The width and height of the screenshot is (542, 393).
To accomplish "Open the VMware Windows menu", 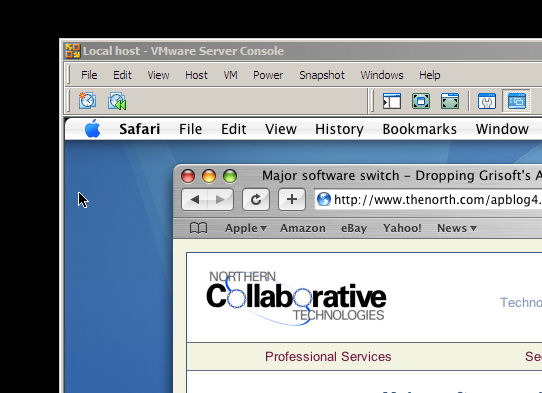I will [382, 75].
